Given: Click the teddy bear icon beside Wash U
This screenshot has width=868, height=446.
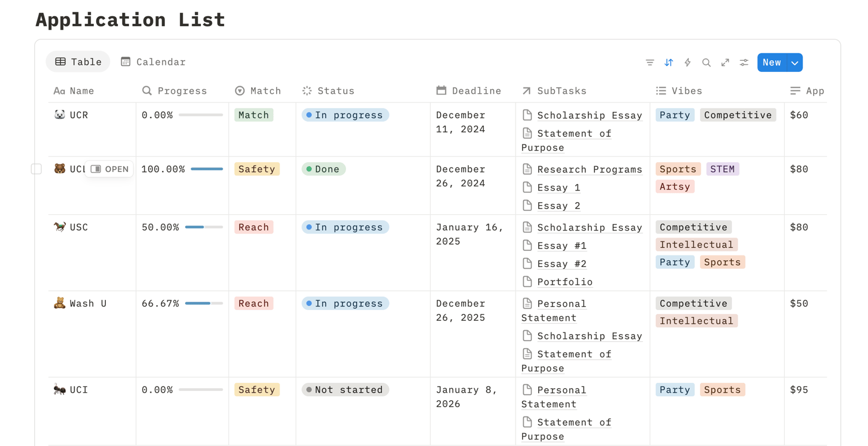Looking at the screenshot, I should coord(60,303).
